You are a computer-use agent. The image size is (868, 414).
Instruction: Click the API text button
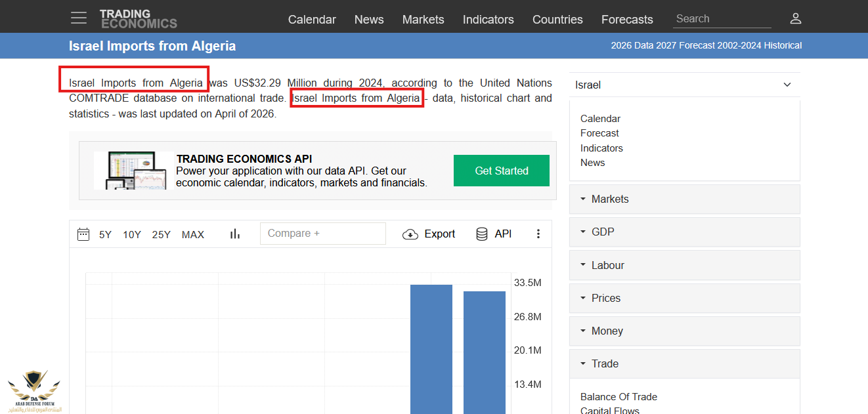pyautogui.click(x=503, y=234)
